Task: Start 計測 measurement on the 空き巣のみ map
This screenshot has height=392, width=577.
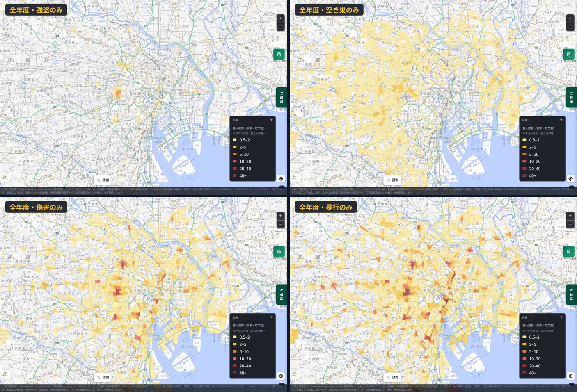Action: pos(392,180)
